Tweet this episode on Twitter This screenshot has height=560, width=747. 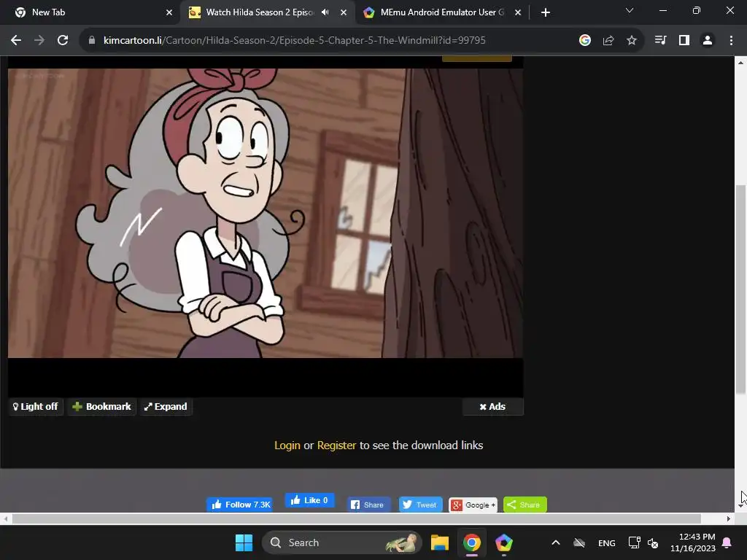pos(419,505)
